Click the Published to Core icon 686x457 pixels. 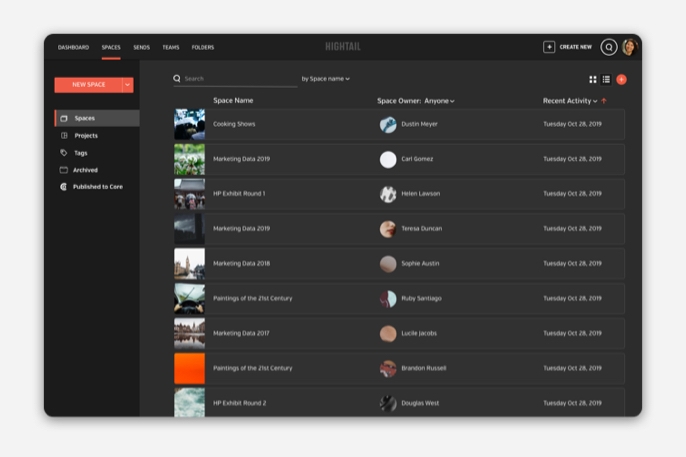click(64, 187)
